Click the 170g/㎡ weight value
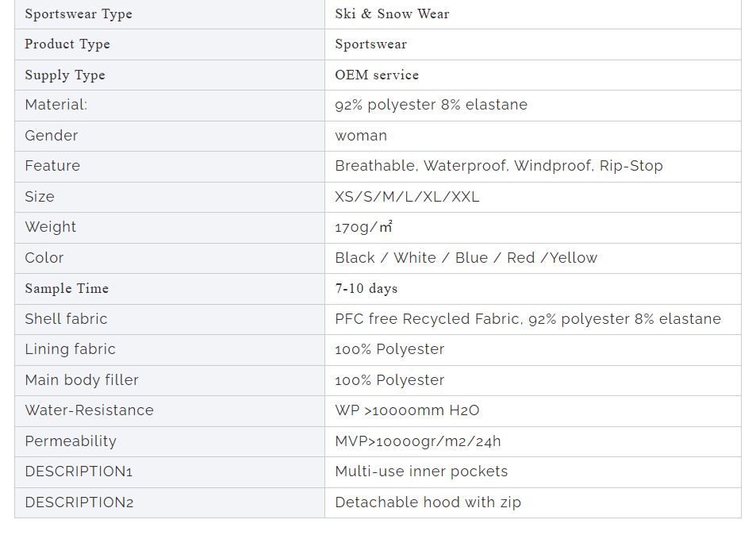 coord(364,227)
